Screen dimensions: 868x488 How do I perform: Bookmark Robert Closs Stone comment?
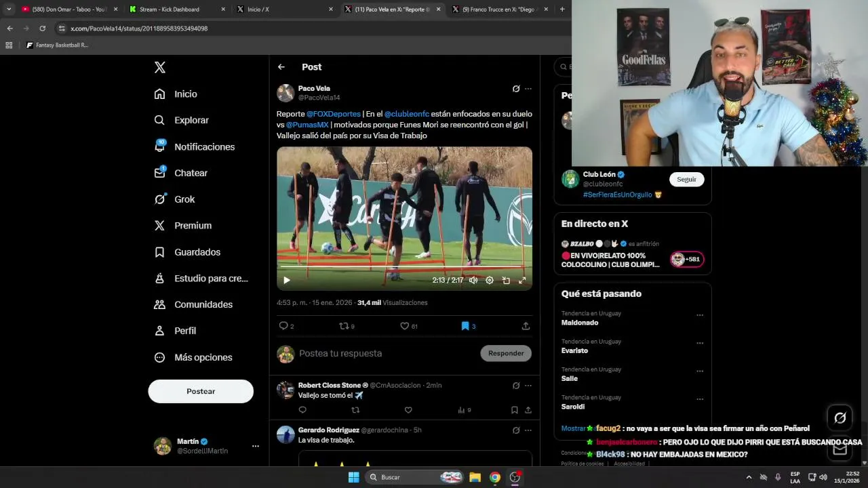515,410
